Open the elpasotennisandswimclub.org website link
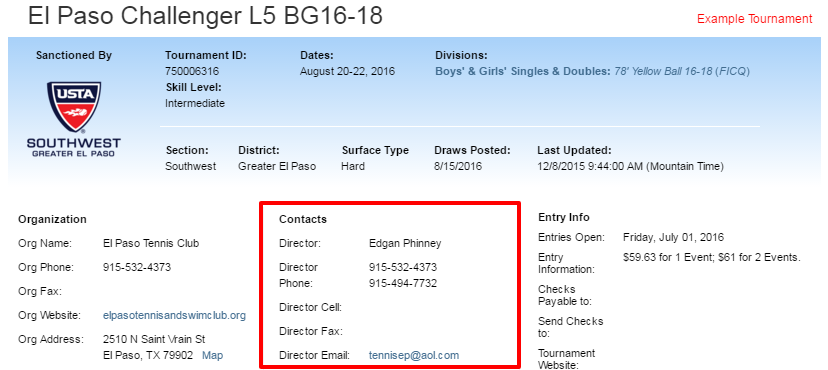828x370 pixels. tap(174, 316)
